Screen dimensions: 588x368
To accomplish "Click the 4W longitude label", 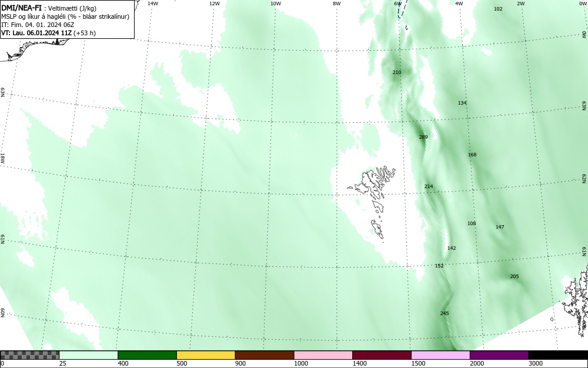I will coord(459,4).
